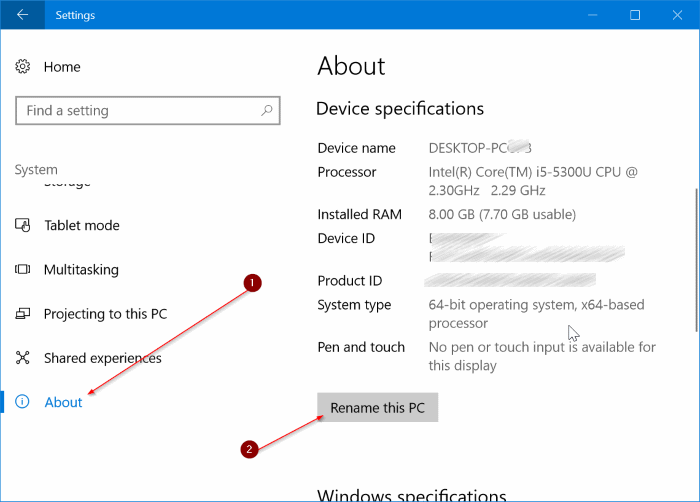Click the Tablet mode icon
This screenshot has height=502, width=700.
pyautogui.click(x=22, y=225)
